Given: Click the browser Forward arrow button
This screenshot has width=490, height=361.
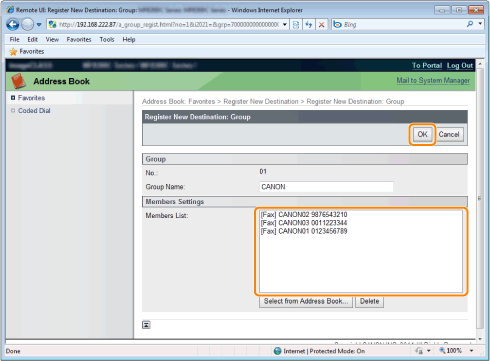Looking at the screenshot, I should (x=28, y=24).
